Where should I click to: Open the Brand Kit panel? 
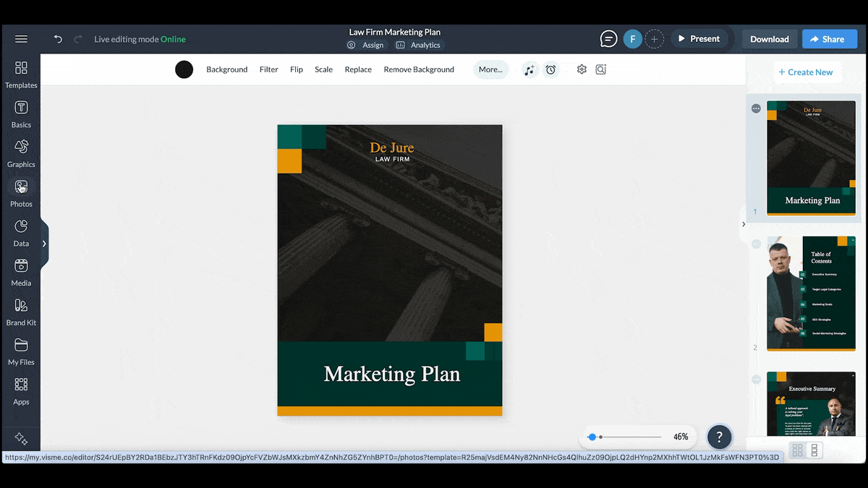21,314
